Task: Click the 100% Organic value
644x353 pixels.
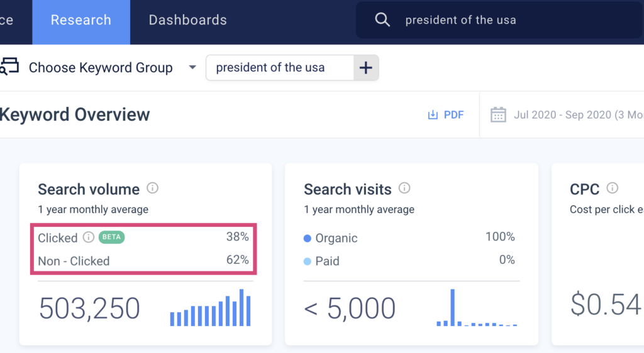Action: coord(500,237)
